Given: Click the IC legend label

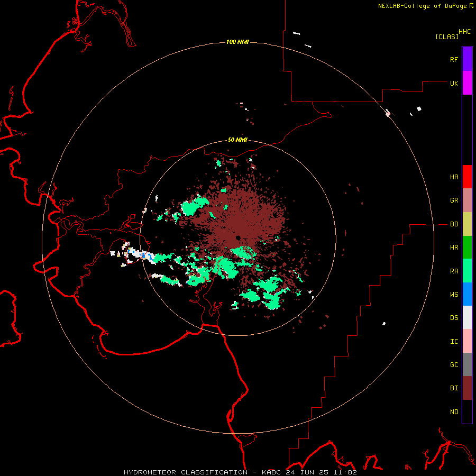Looking at the screenshot, I should pos(454,341).
